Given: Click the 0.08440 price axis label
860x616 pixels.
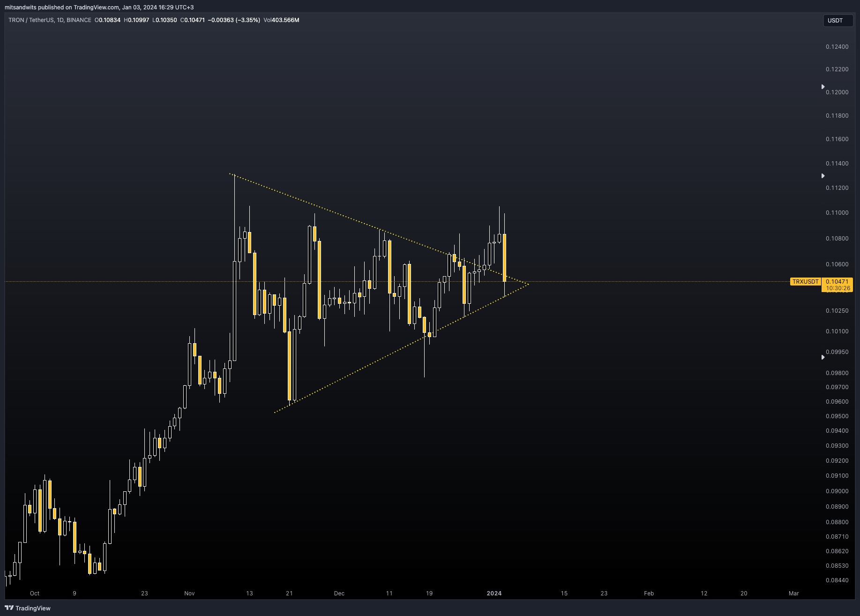Looking at the screenshot, I should [837, 580].
